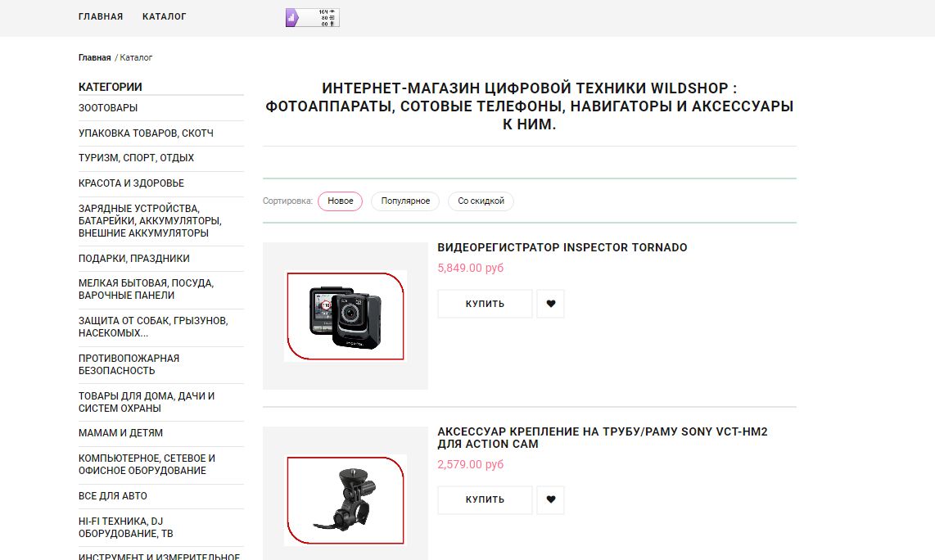
Task: Open ТУРИЗМ, СПОРТ, ОТДЫХ category
Action: coord(136,158)
